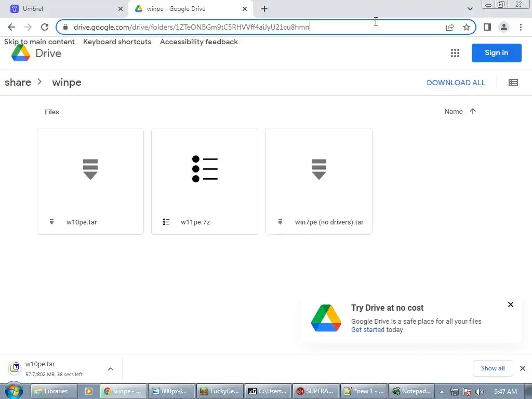
Task: Open the w10pe.tar download item
Action: [54, 369]
